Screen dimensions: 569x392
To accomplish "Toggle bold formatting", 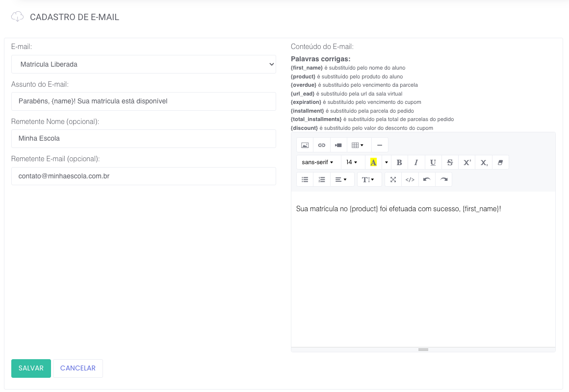I will point(399,162).
